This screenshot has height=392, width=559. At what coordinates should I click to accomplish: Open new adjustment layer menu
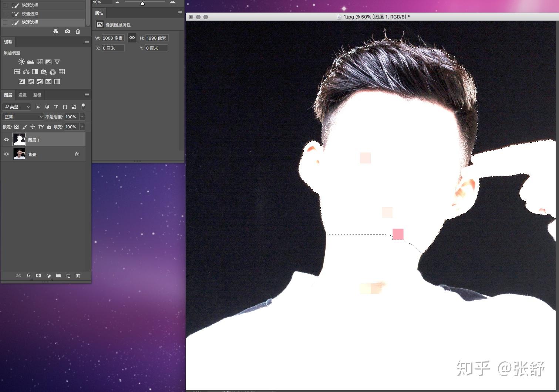tap(48, 276)
